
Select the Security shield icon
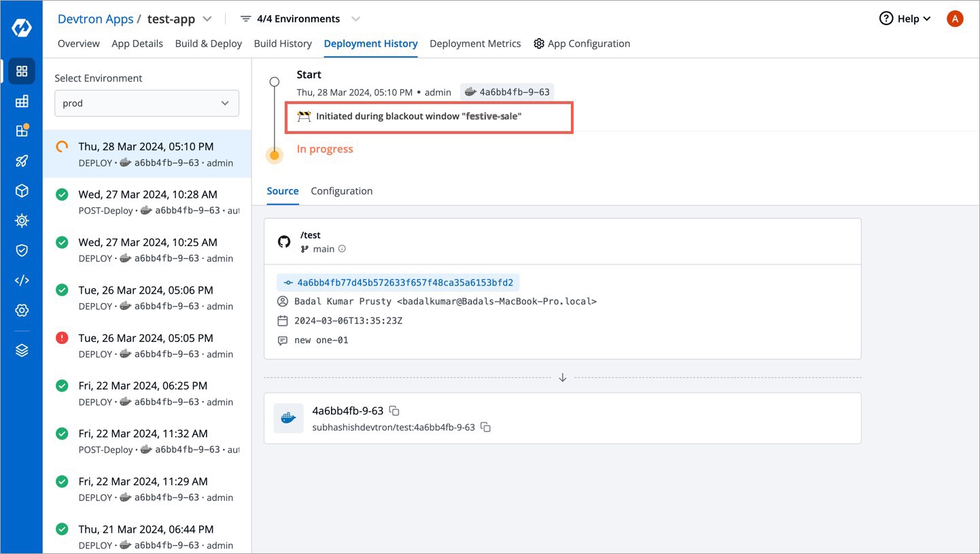(x=22, y=250)
